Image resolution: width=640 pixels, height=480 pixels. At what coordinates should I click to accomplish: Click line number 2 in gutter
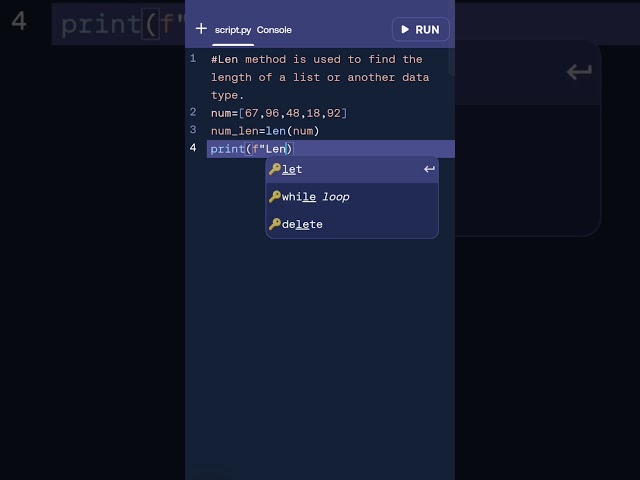pos(193,112)
